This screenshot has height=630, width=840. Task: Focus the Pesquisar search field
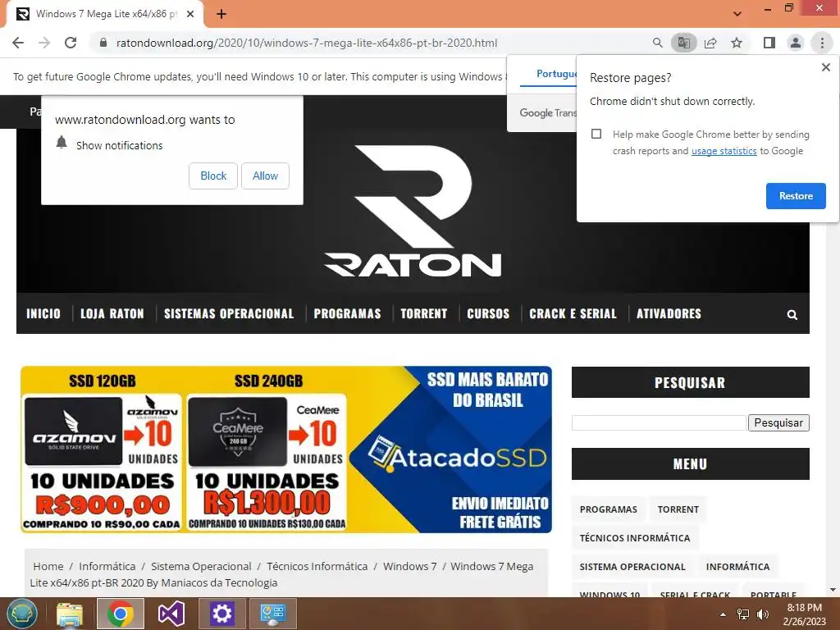click(659, 422)
